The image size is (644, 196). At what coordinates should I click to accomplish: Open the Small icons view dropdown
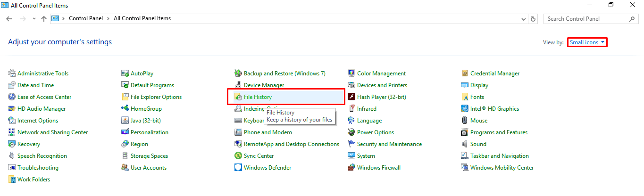pyautogui.click(x=587, y=42)
